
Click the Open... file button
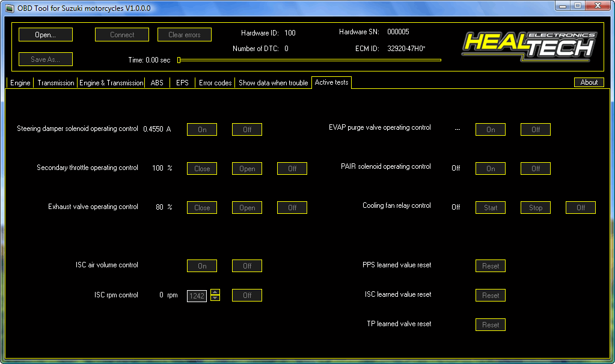(46, 34)
